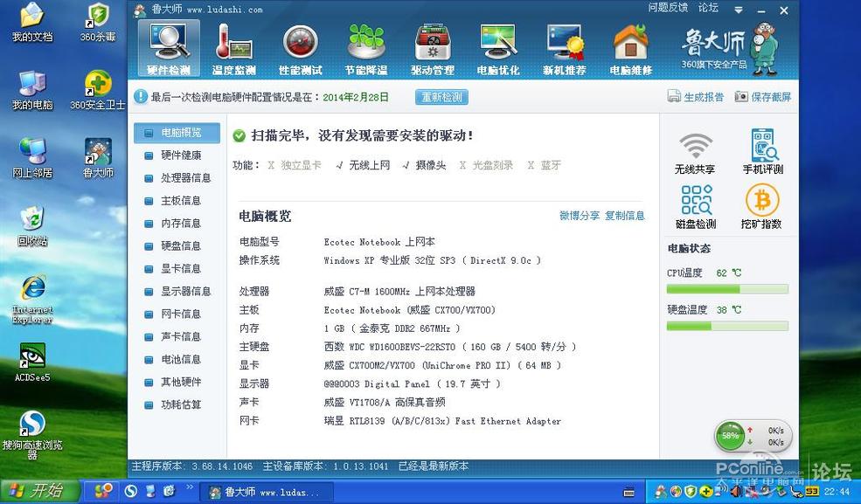This screenshot has width=861, height=504.
Task: Switch to 内存信息 tab
Action: 177,224
